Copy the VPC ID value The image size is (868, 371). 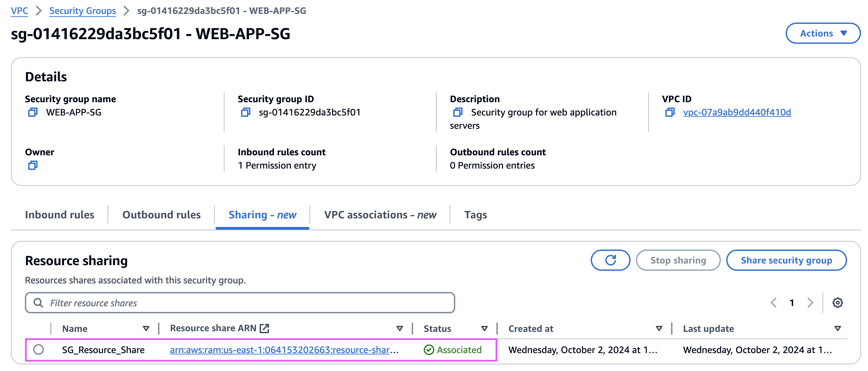click(x=669, y=112)
